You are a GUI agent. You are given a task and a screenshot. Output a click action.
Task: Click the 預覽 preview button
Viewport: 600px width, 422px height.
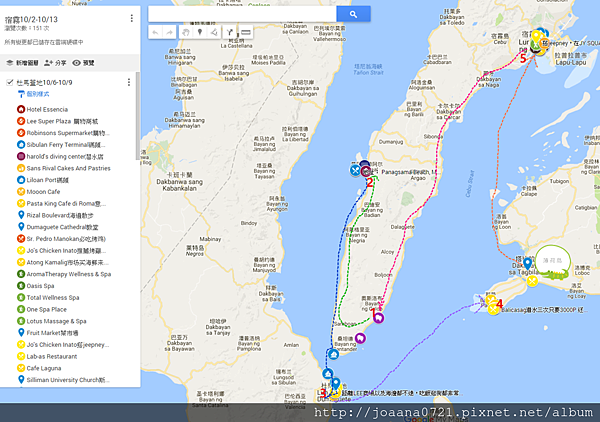83,63
